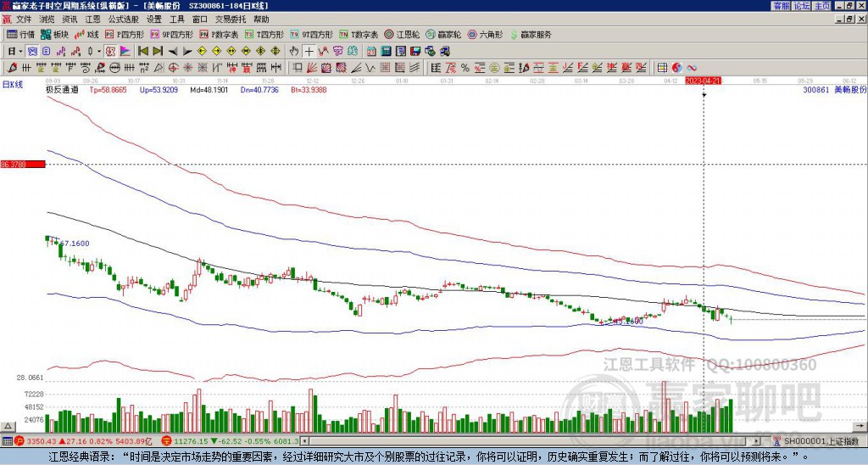Open the P数字表 tool
This screenshot has height=465, width=868.
(x=220, y=34)
